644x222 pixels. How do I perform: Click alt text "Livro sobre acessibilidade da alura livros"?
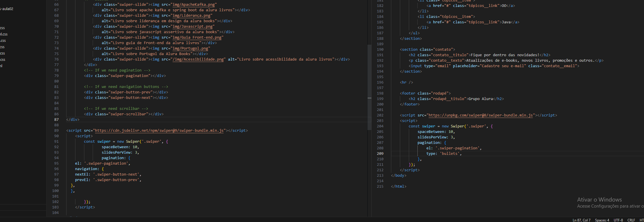(286, 59)
